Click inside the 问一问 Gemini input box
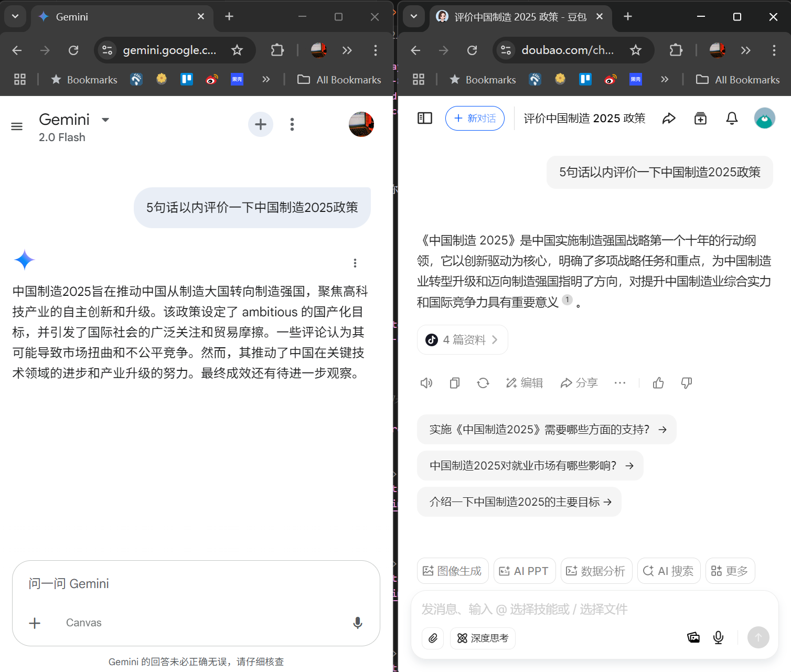791x672 pixels. tap(157, 583)
